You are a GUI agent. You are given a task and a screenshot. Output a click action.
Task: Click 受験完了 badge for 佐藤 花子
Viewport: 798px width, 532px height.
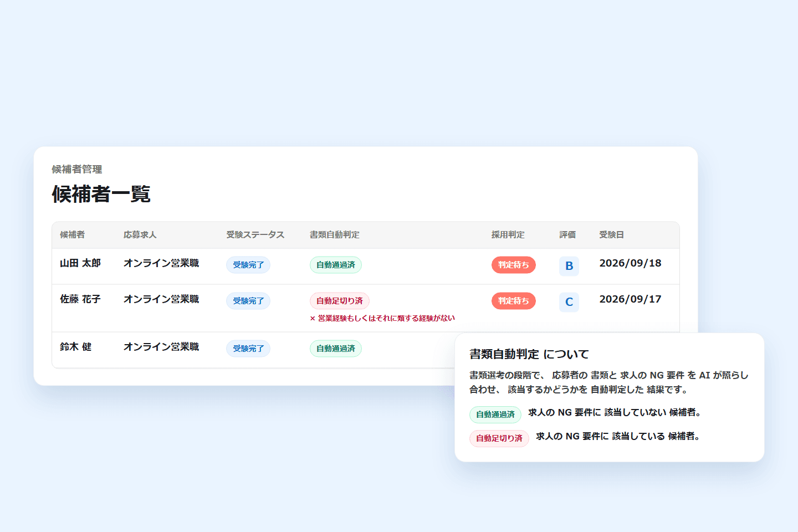point(248,301)
